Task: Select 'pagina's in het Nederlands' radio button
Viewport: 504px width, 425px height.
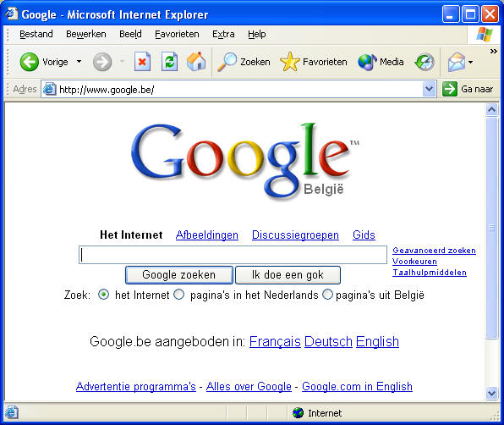Action: (x=179, y=295)
